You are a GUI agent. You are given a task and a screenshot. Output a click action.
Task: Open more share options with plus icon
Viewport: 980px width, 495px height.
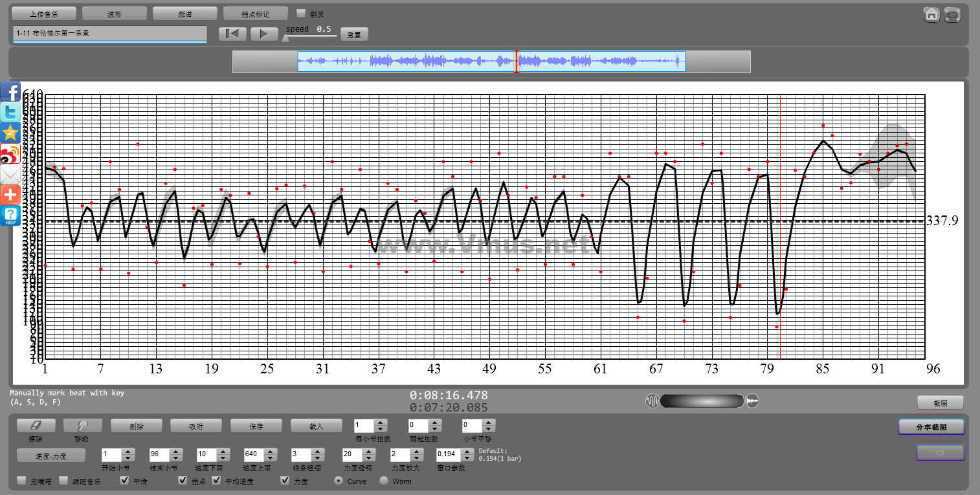click(x=10, y=195)
